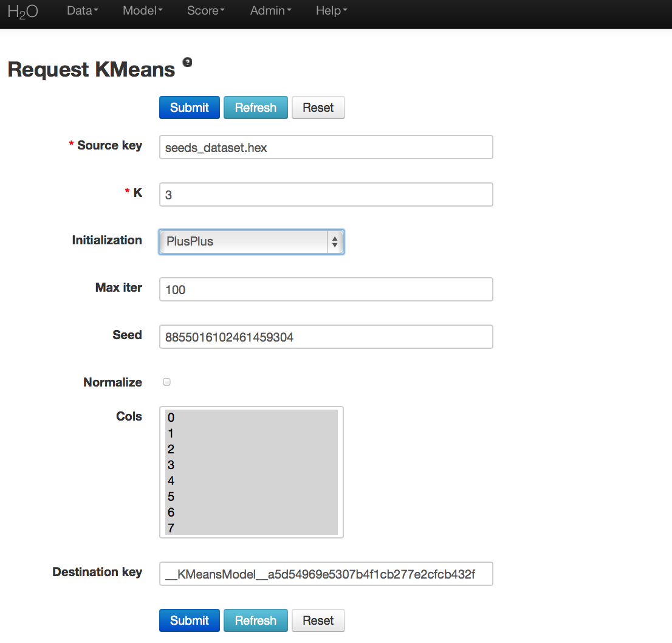Viewport: 672px width, 643px height.
Task: Click the Max iter field
Action: pos(326,289)
